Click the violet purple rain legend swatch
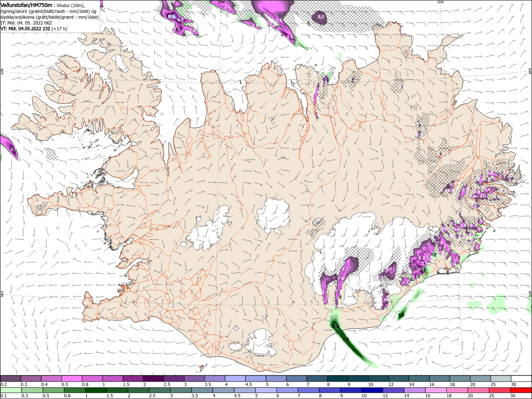 tap(392, 390)
